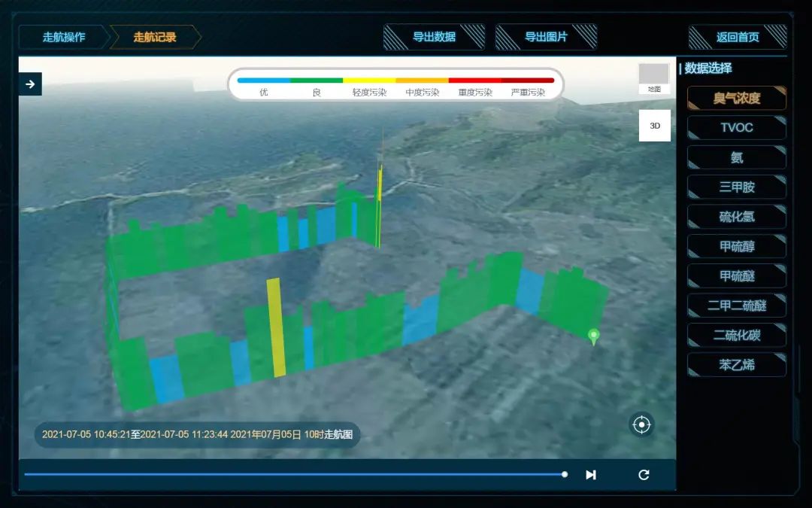Select TVOC data option
812x508 pixels.
[x=737, y=128]
